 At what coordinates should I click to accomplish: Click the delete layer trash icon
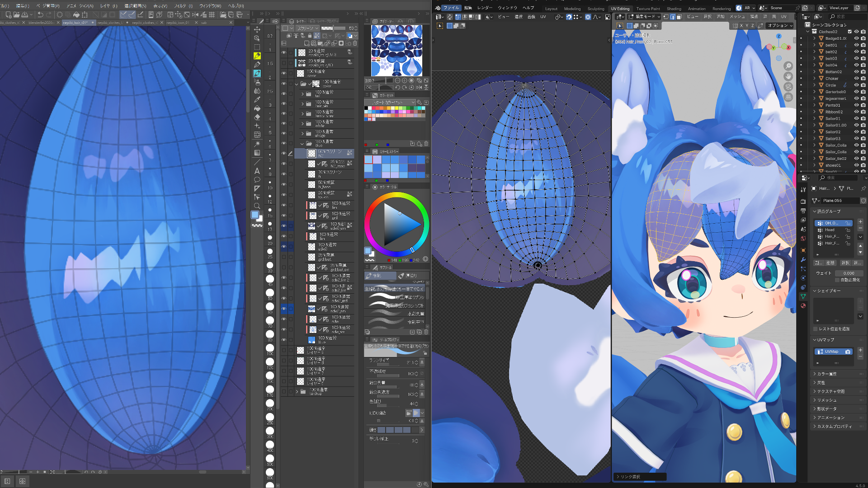pos(355,43)
